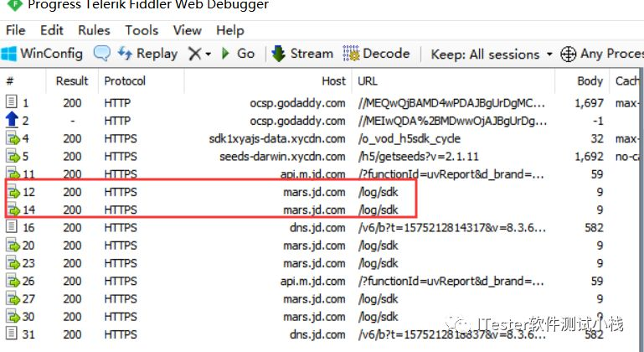Screen dimensions: 644x352
Task: Select mars.jd.com host in session 23
Action: (x=314, y=264)
